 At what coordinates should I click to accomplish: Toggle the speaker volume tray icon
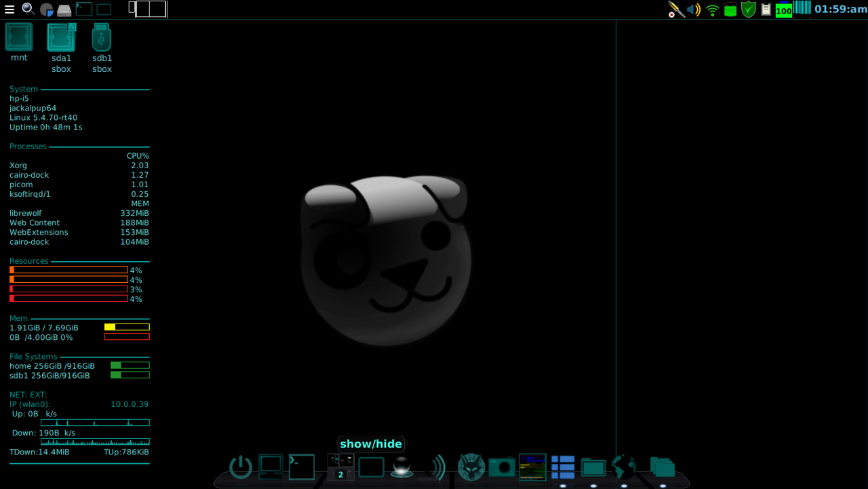pos(693,9)
